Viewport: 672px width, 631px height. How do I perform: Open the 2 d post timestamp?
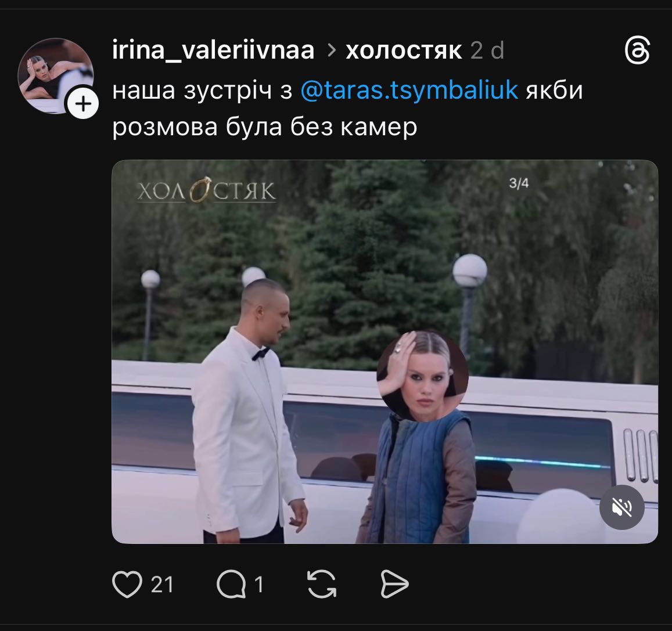(487, 51)
